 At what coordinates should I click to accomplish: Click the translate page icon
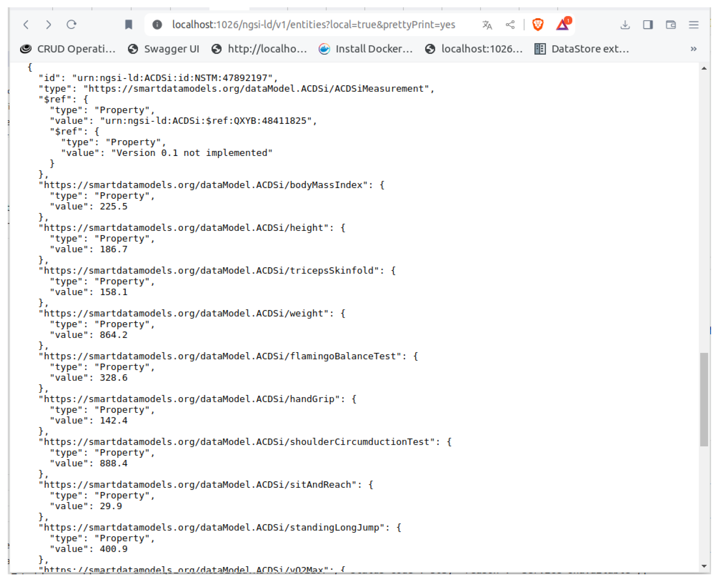pos(487,25)
